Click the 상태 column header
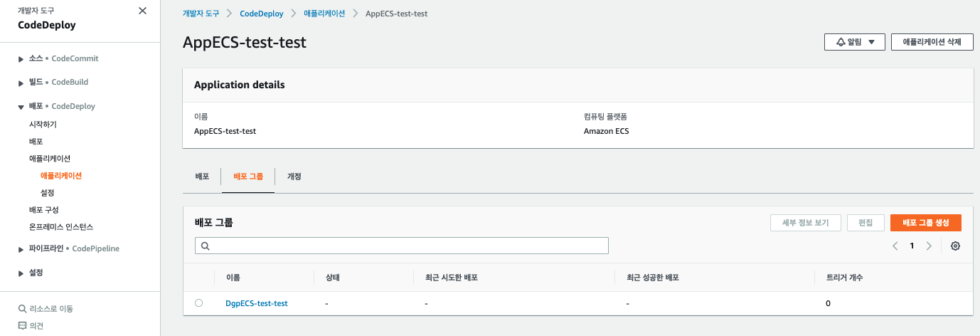Image resolution: width=980 pixels, height=336 pixels. coord(332,278)
